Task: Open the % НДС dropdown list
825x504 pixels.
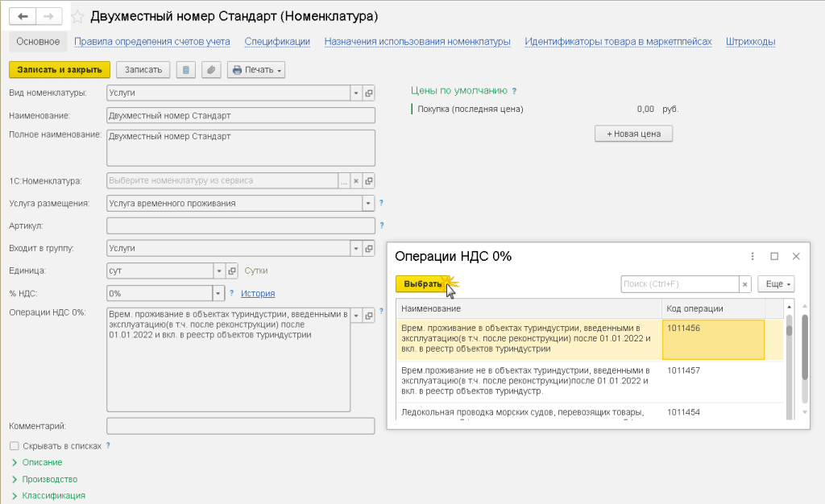Action: [218, 294]
